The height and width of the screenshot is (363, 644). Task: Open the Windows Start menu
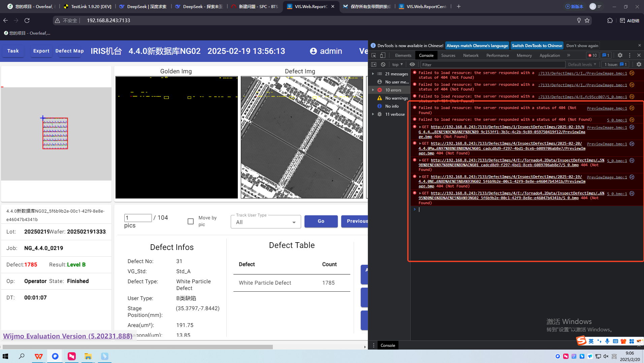point(5,356)
